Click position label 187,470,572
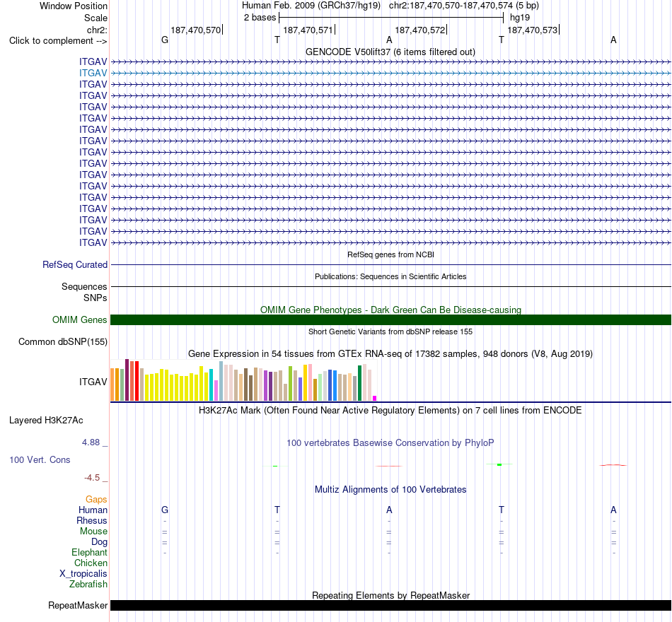 point(420,30)
